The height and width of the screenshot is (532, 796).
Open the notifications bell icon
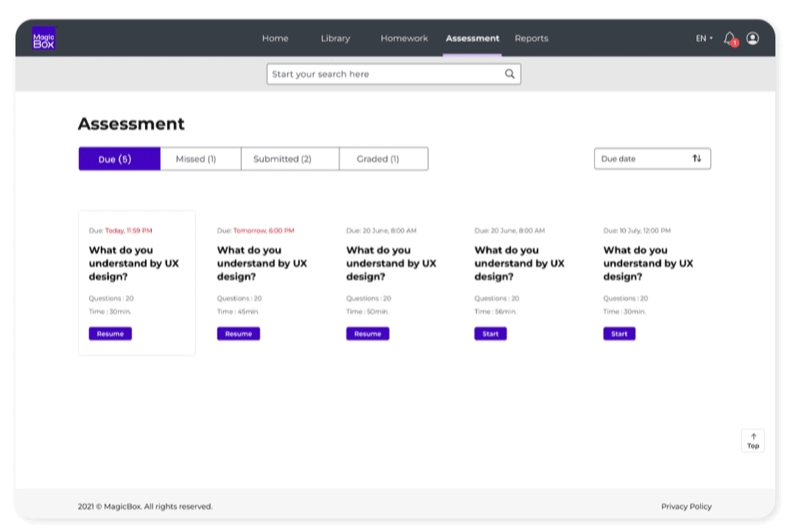[730, 38]
